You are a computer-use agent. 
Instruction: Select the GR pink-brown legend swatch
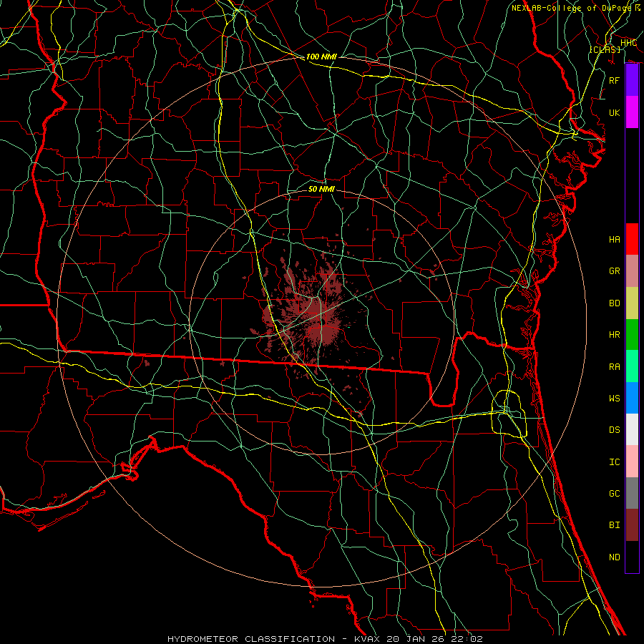tap(632, 270)
